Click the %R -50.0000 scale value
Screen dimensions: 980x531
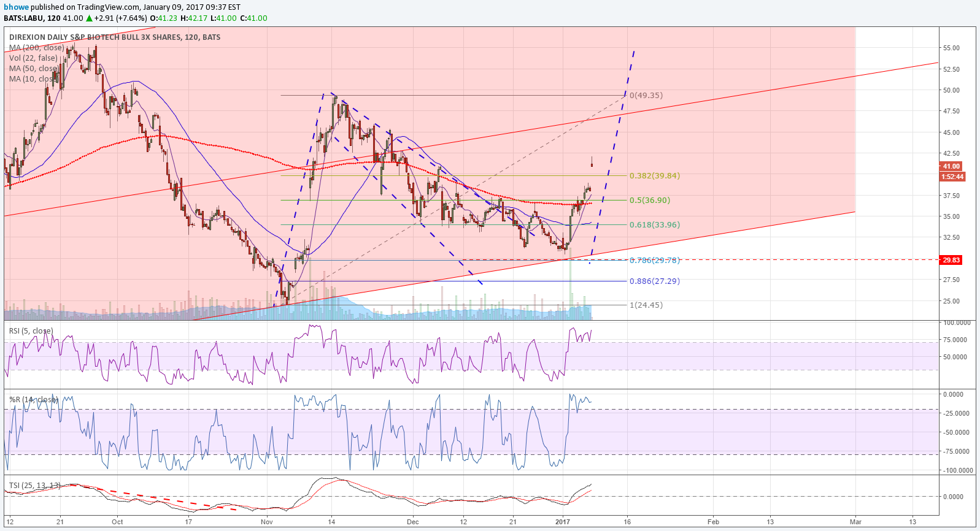[956, 432]
